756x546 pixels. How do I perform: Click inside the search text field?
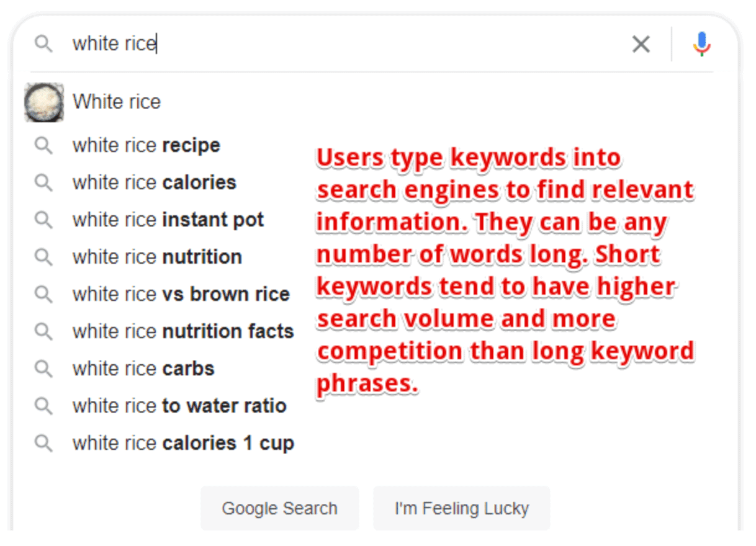(x=341, y=44)
